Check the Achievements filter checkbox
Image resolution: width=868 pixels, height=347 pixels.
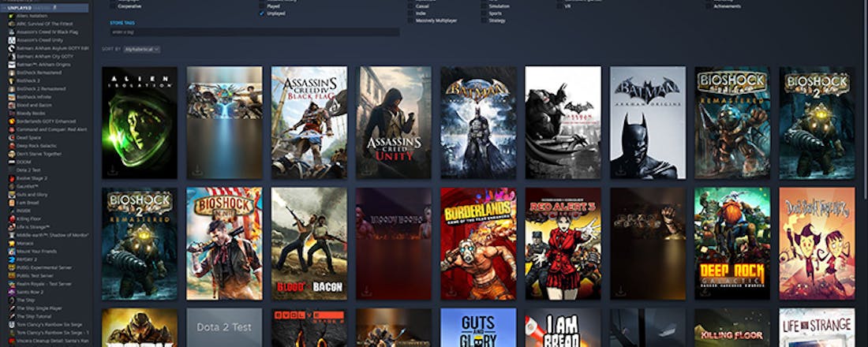[709, 6]
